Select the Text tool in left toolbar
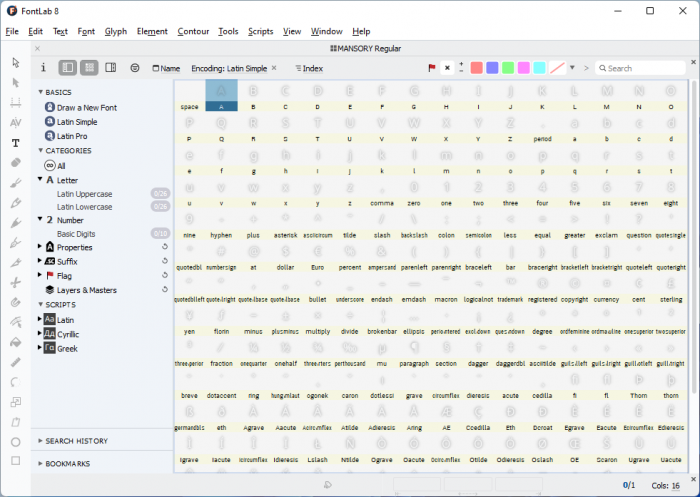This screenshot has height=497, width=700. click(x=16, y=143)
